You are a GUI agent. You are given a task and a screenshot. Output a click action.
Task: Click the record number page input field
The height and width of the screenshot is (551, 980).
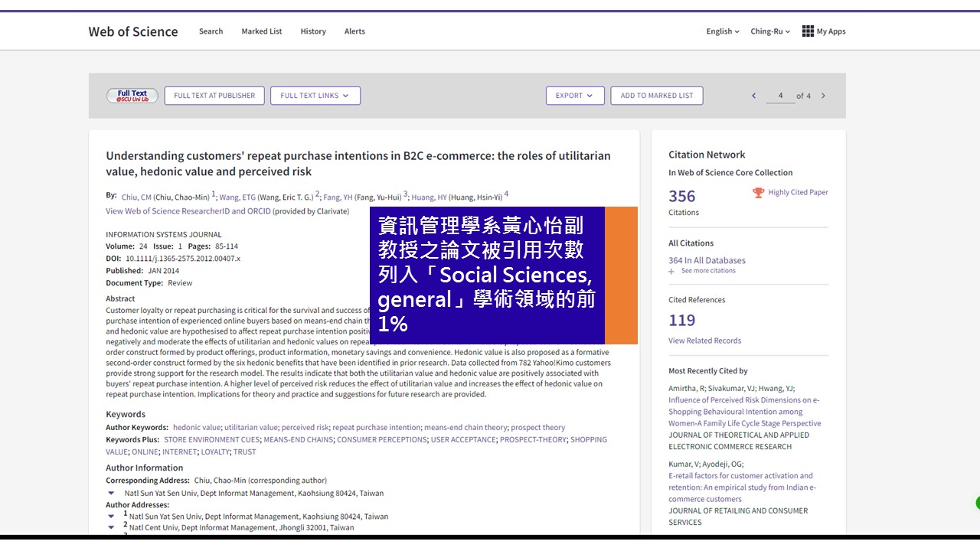pyautogui.click(x=780, y=96)
